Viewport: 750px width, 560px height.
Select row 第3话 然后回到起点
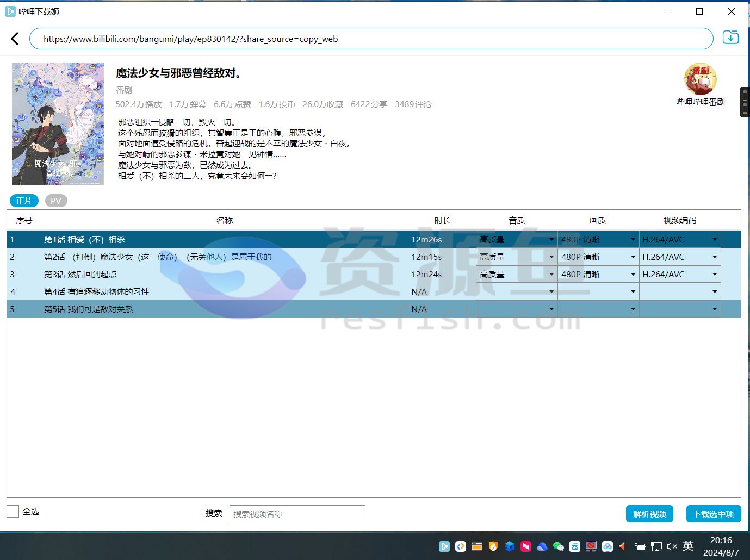pos(374,274)
